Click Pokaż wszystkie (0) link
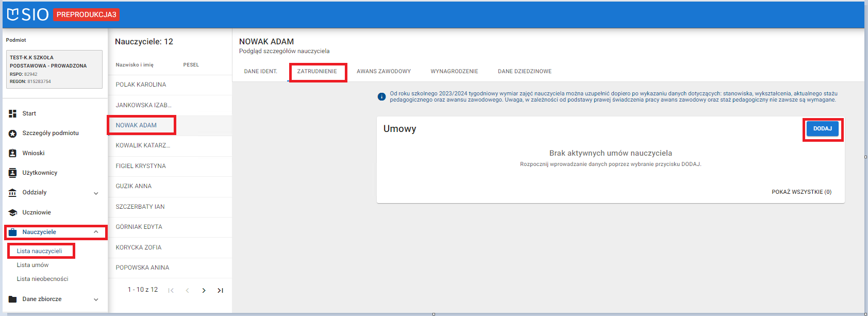 click(801, 192)
